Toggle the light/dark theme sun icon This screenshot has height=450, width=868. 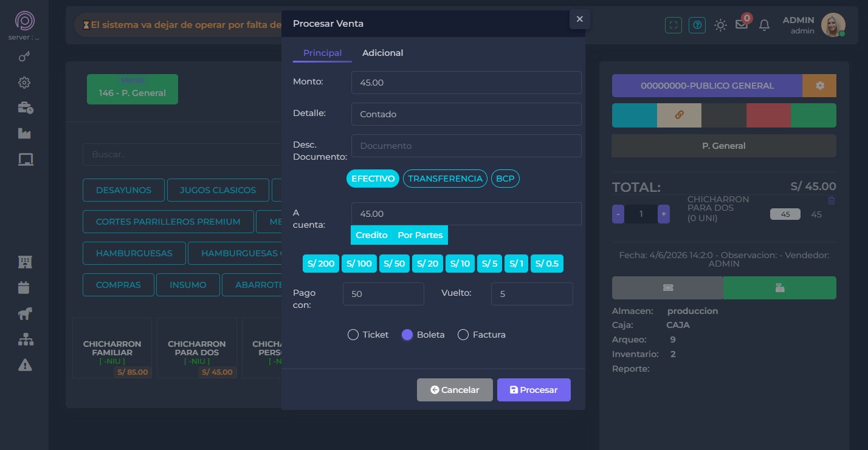click(x=720, y=25)
